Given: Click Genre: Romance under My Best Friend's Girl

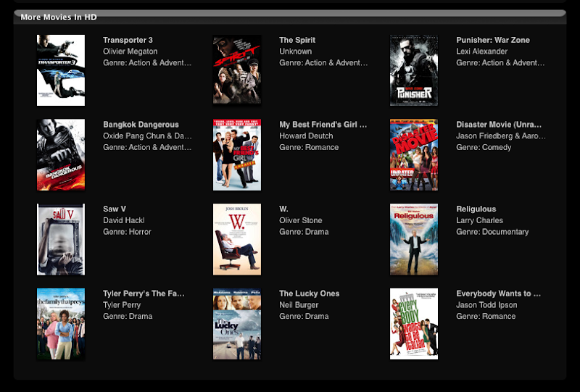Looking at the screenshot, I should pyautogui.click(x=309, y=147).
